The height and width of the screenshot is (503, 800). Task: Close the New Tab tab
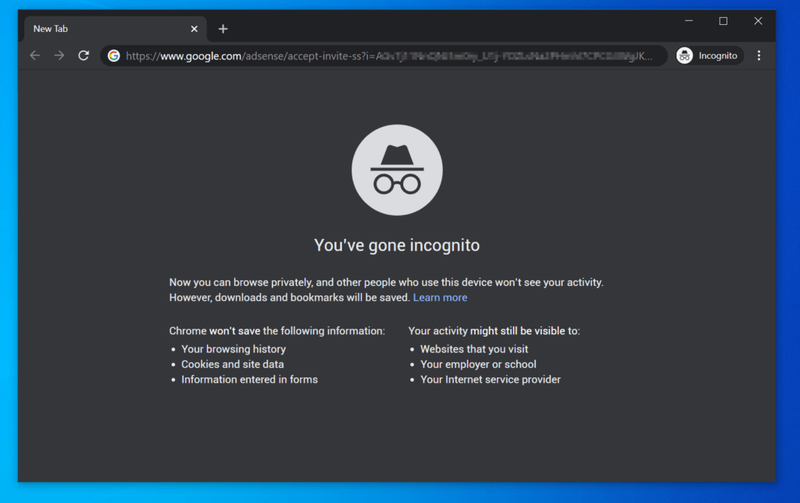[x=194, y=29]
